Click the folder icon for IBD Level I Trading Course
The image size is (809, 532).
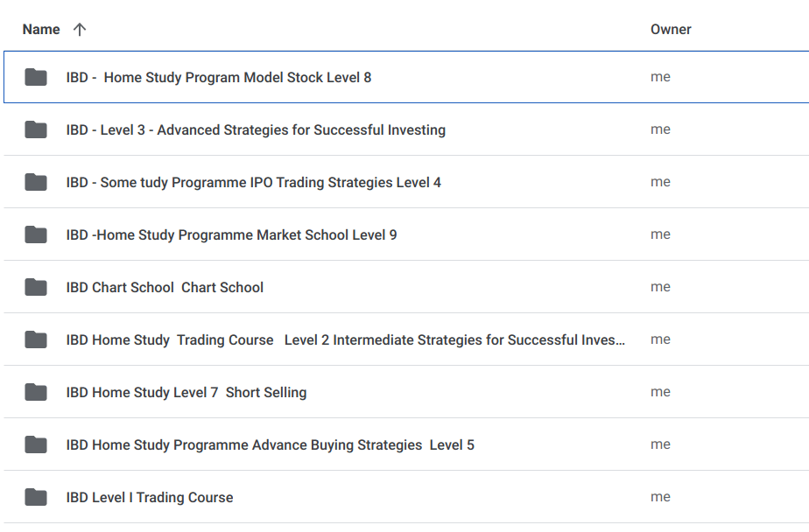[x=35, y=497]
